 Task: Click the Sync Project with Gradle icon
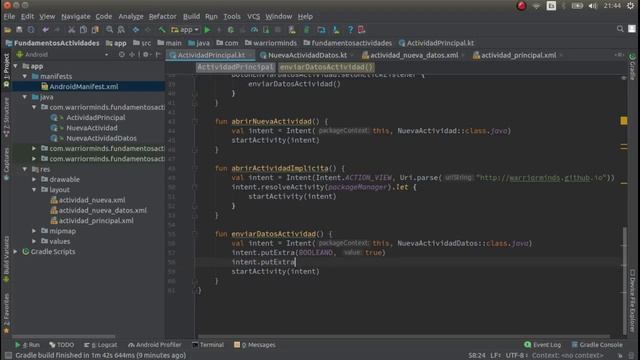(x=307, y=30)
